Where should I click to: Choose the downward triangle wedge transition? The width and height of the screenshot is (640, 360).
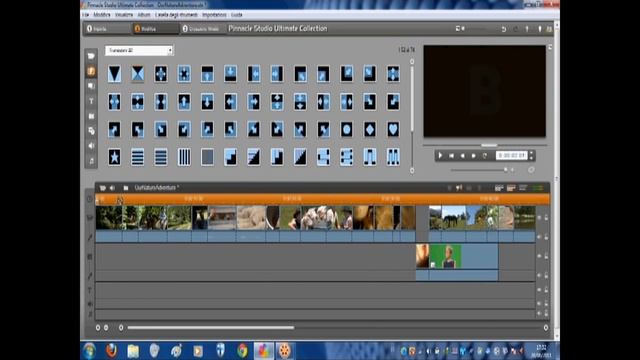114,74
